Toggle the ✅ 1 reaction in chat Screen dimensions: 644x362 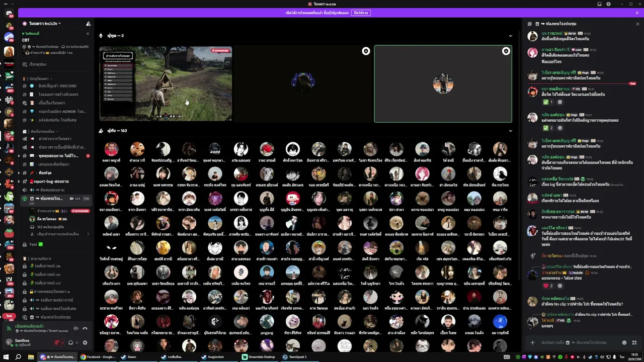tap(548, 102)
